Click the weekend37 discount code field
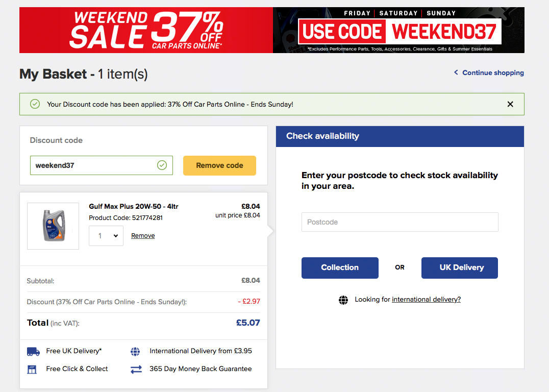Image resolution: width=549 pixels, height=392 pixels. (x=102, y=165)
